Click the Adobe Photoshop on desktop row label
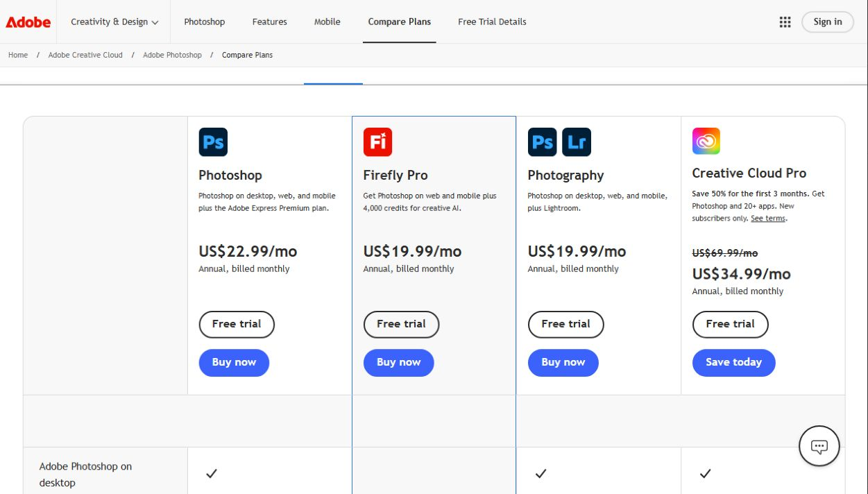Image resolution: width=868 pixels, height=494 pixels. 85,475
